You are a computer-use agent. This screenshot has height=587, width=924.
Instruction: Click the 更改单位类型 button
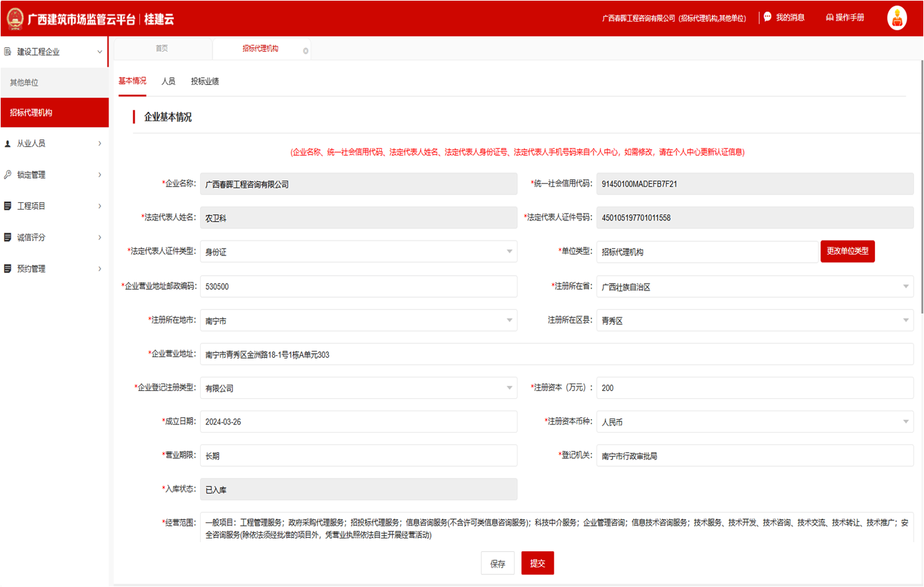(x=847, y=251)
